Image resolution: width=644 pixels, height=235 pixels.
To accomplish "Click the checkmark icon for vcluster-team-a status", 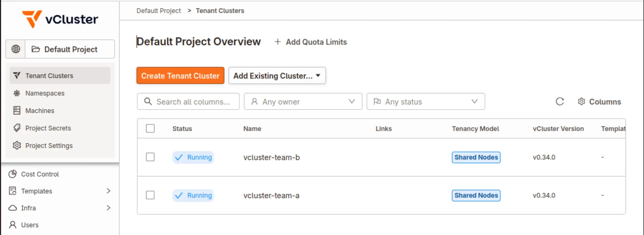I will coord(179,196).
